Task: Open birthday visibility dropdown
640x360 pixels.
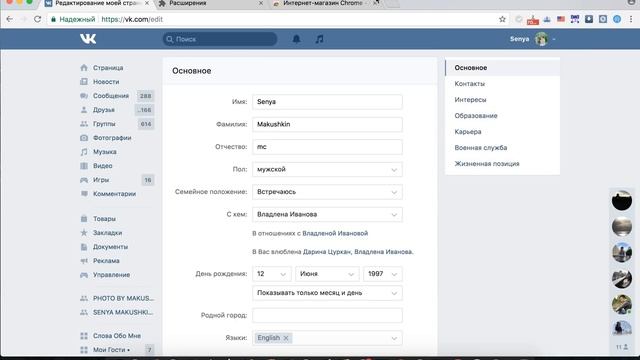Action: [x=327, y=293]
